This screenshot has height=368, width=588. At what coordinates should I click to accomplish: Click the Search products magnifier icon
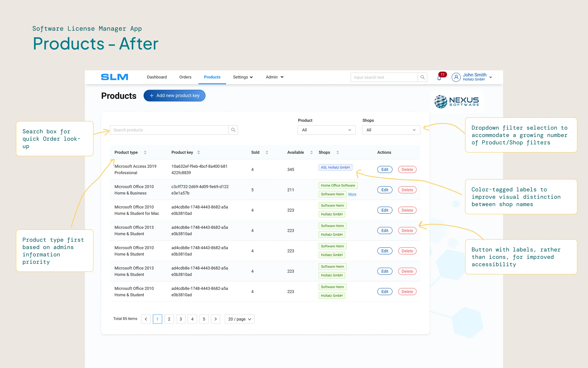click(233, 130)
